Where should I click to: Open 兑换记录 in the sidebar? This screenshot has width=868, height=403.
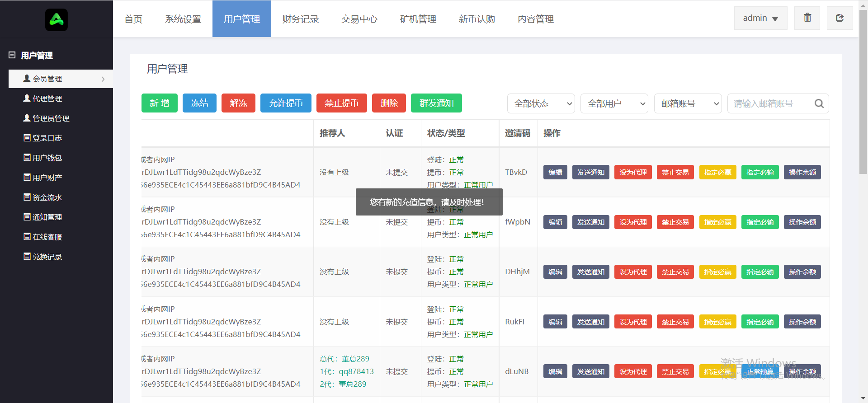click(42, 257)
